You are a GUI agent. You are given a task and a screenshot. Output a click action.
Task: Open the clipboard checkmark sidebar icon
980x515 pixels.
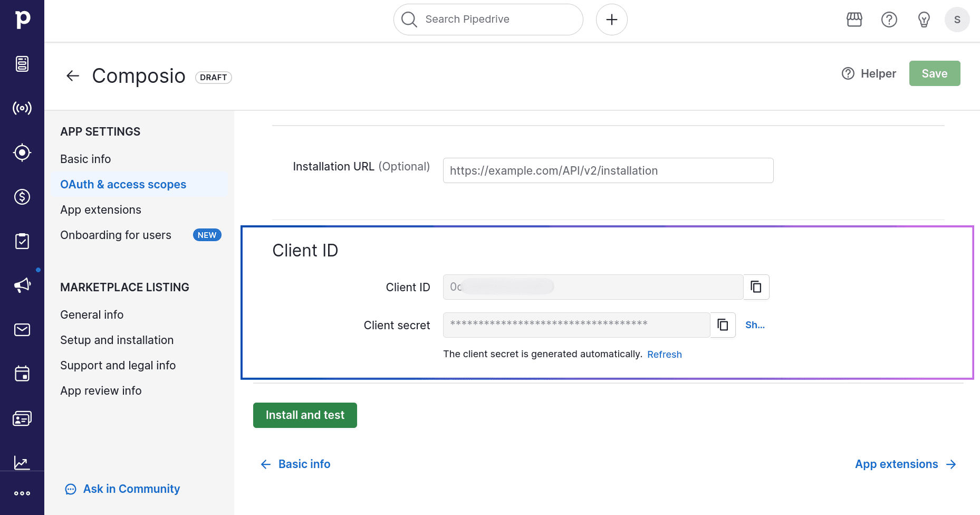[22, 241]
